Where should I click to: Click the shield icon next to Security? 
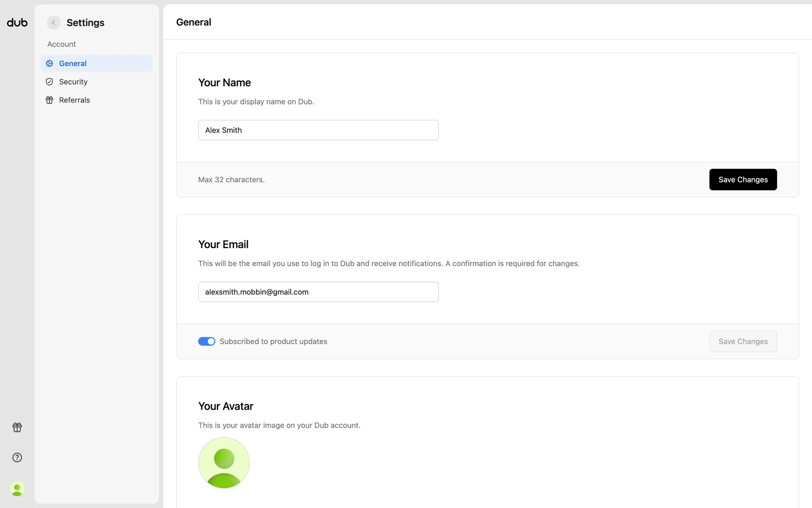click(x=49, y=82)
